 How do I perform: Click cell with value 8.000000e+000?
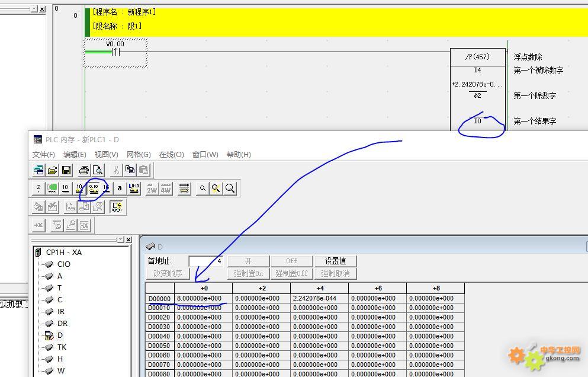click(x=203, y=299)
